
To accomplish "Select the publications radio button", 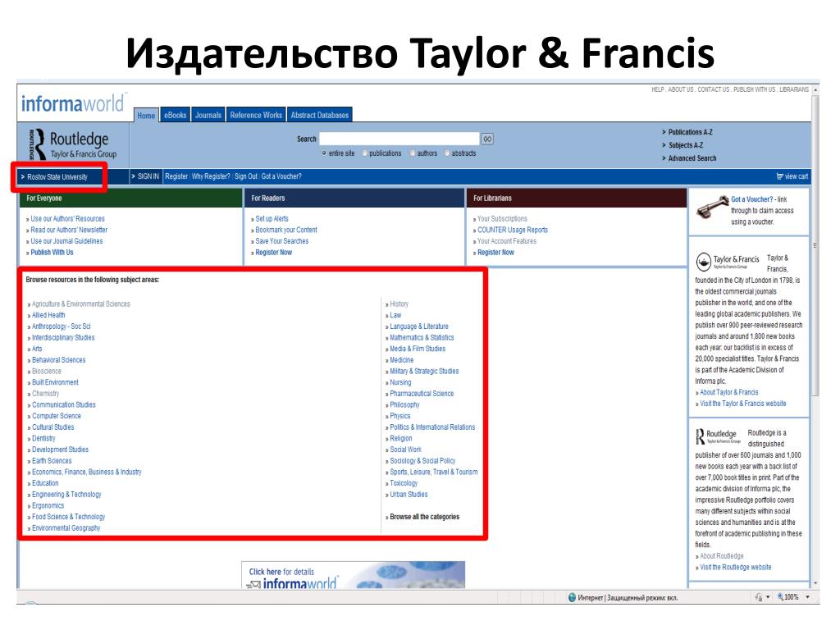I will (x=365, y=153).
